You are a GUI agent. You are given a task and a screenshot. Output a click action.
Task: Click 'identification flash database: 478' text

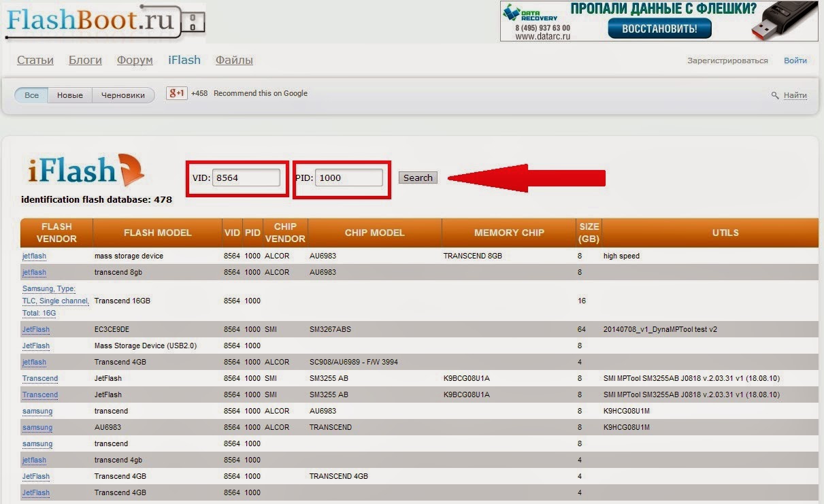tap(97, 200)
